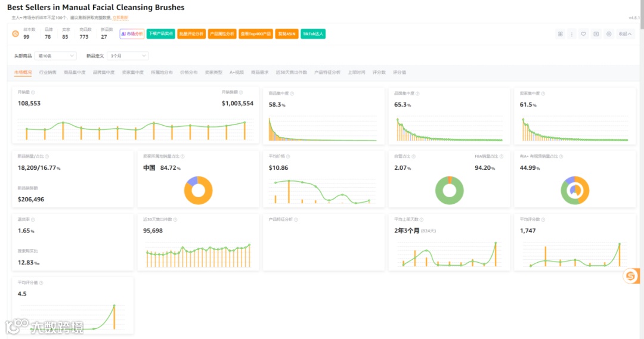Image resolution: width=644 pixels, height=339 pixels.
Task: Expand the 新品定义 3个月 dropdown
Action: pyautogui.click(x=128, y=56)
